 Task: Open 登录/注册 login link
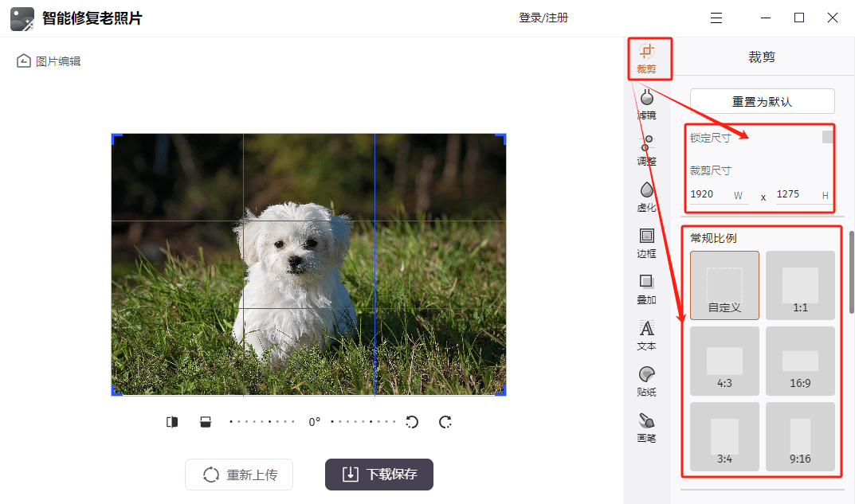pyautogui.click(x=543, y=18)
